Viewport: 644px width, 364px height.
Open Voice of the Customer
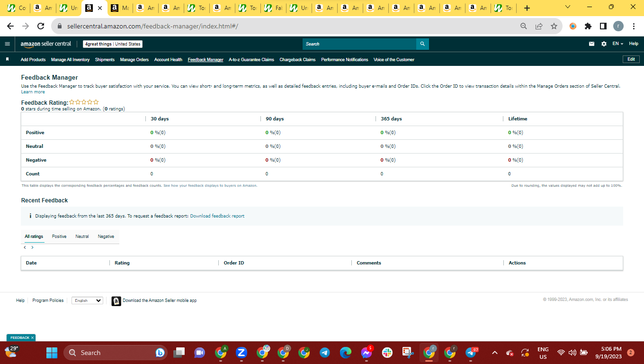pyautogui.click(x=394, y=60)
